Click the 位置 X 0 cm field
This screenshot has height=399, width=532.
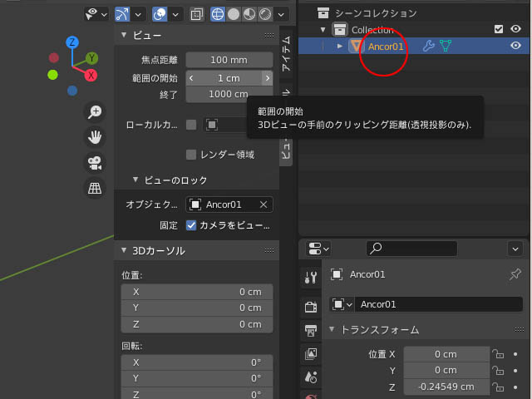pyautogui.click(x=446, y=354)
